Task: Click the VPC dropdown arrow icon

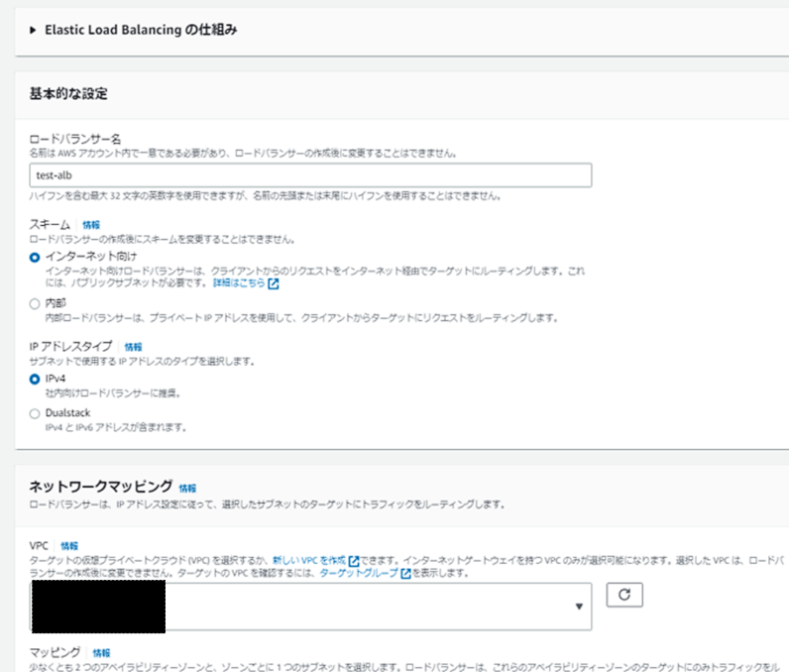Action: [578, 607]
